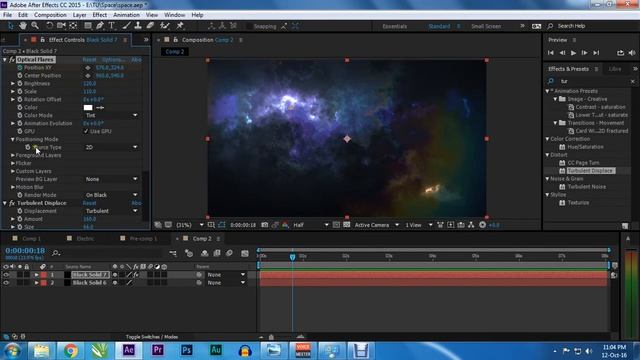Select the Hand tool
Image resolution: width=640 pixels, height=360 pixels.
click(x=23, y=26)
